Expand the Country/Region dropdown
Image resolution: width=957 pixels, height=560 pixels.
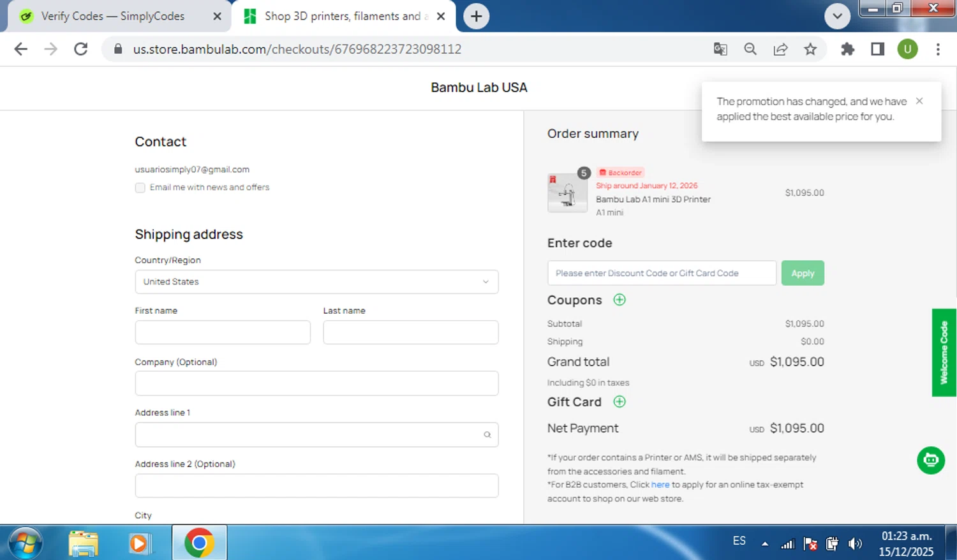point(316,282)
